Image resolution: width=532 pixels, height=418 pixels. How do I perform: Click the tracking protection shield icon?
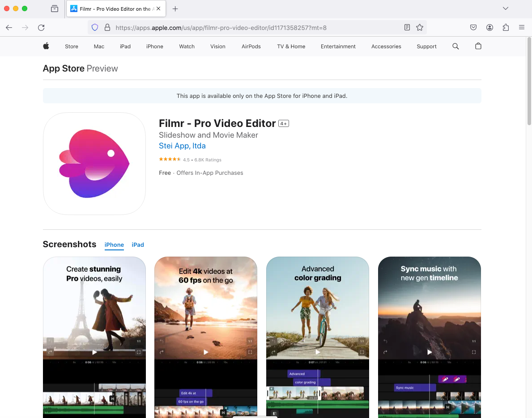tap(95, 27)
